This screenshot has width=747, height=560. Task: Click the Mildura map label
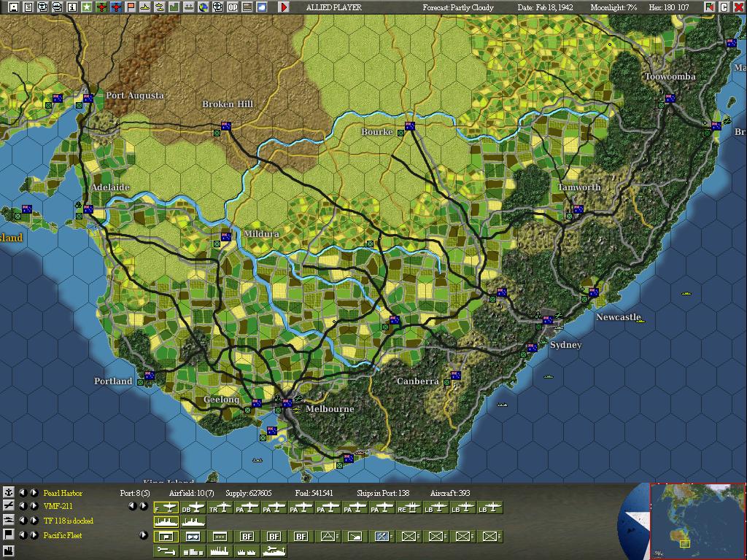tap(261, 234)
